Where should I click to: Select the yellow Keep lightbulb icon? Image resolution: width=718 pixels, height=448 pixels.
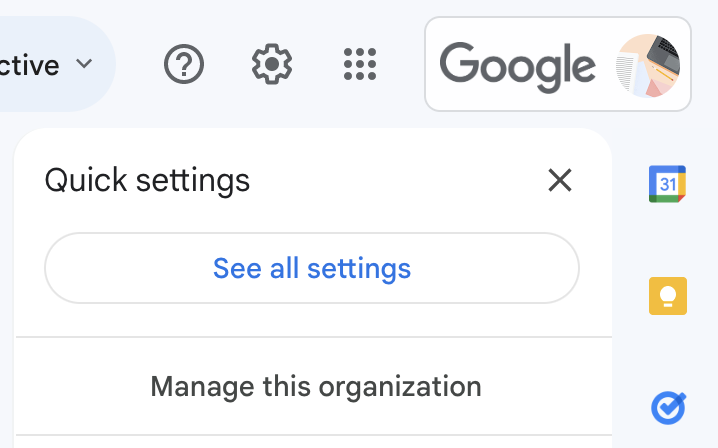(668, 296)
